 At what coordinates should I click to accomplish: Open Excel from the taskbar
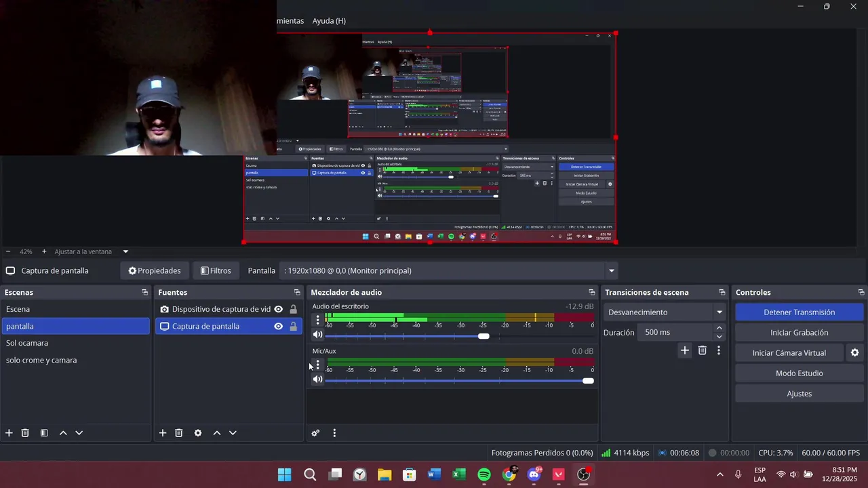459,474
